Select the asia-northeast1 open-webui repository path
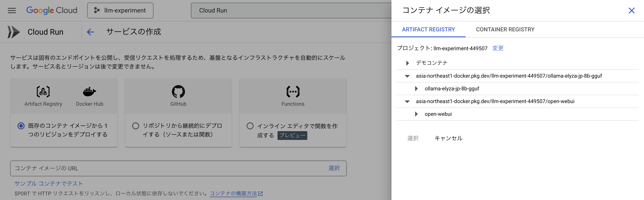This screenshot has height=200, width=644. (x=495, y=102)
